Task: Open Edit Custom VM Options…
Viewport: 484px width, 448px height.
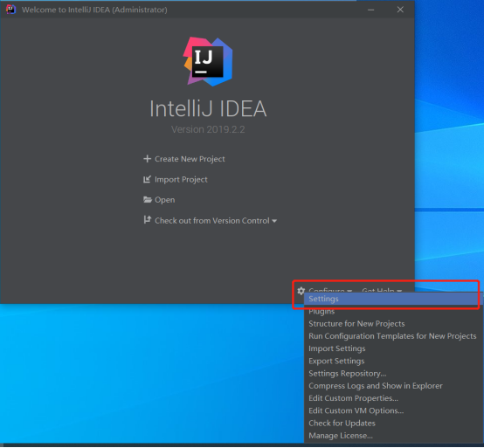Action: [393, 411]
